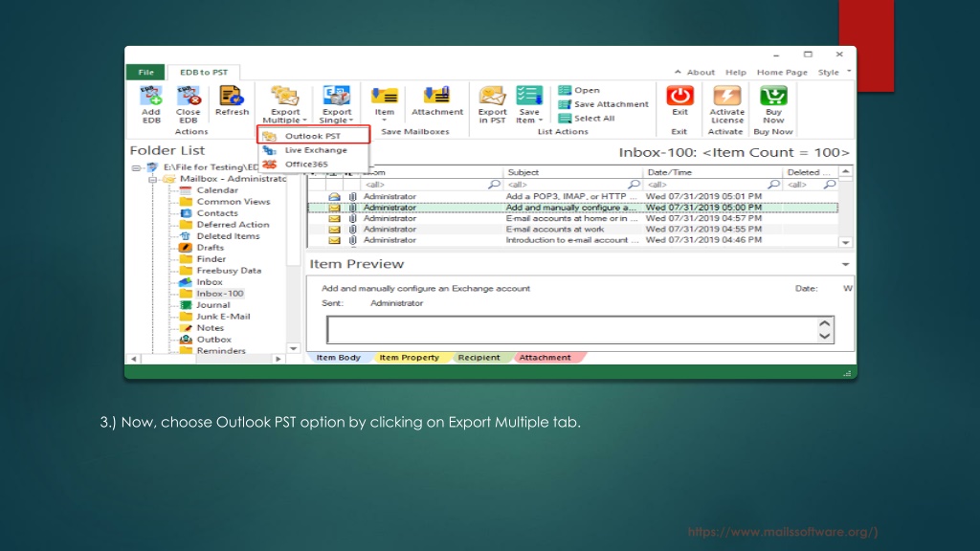The image size is (980, 551).
Task: Collapse the ribbon using the caret icon
Action: [678, 72]
